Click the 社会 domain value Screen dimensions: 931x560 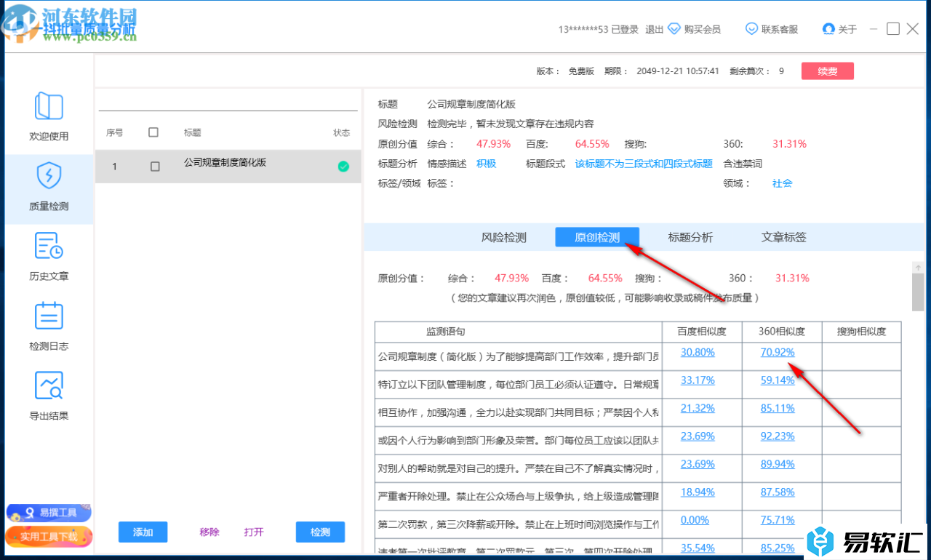783,183
